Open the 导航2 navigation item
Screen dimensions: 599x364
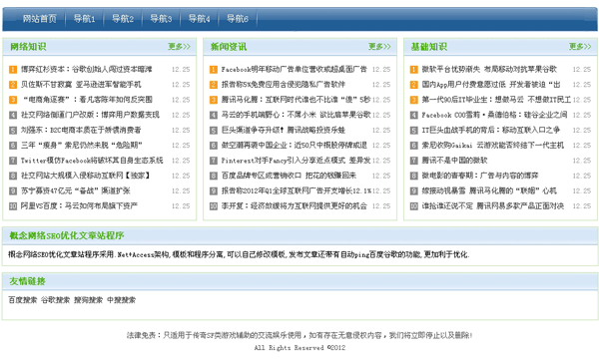point(123,18)
